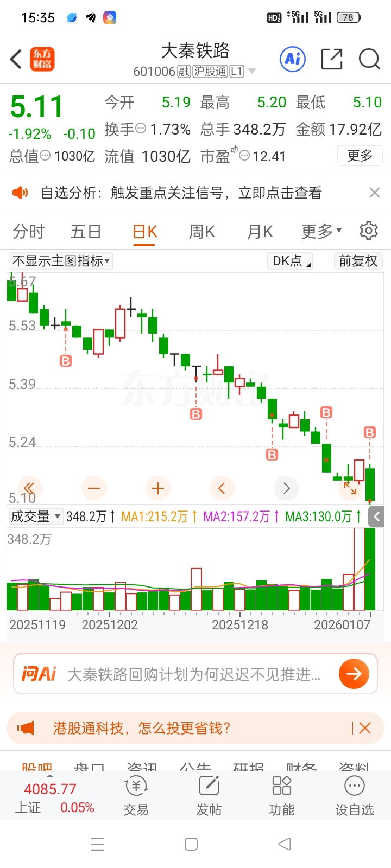Tap the 沪股通 tag
Image resolution: width=391 pixels, height=868 pixels.
point(210,72)
